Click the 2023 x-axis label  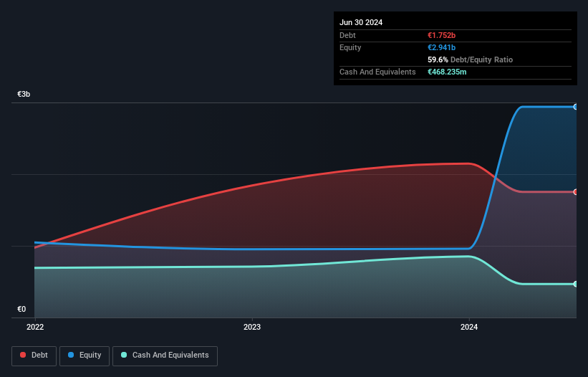[x=252, y=327]
